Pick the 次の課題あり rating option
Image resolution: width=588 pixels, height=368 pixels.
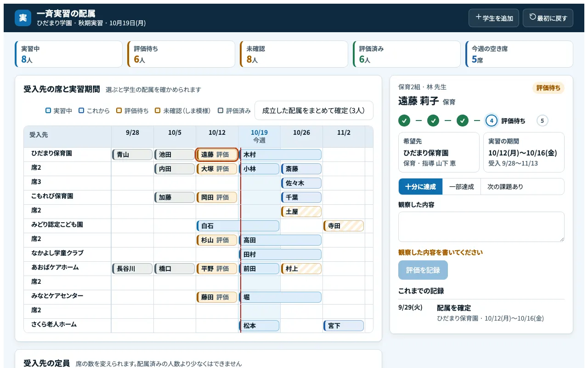coord(505,187)
